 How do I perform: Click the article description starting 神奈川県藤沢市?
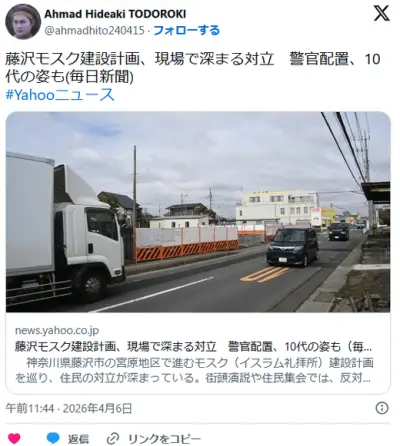coord(194,370)
